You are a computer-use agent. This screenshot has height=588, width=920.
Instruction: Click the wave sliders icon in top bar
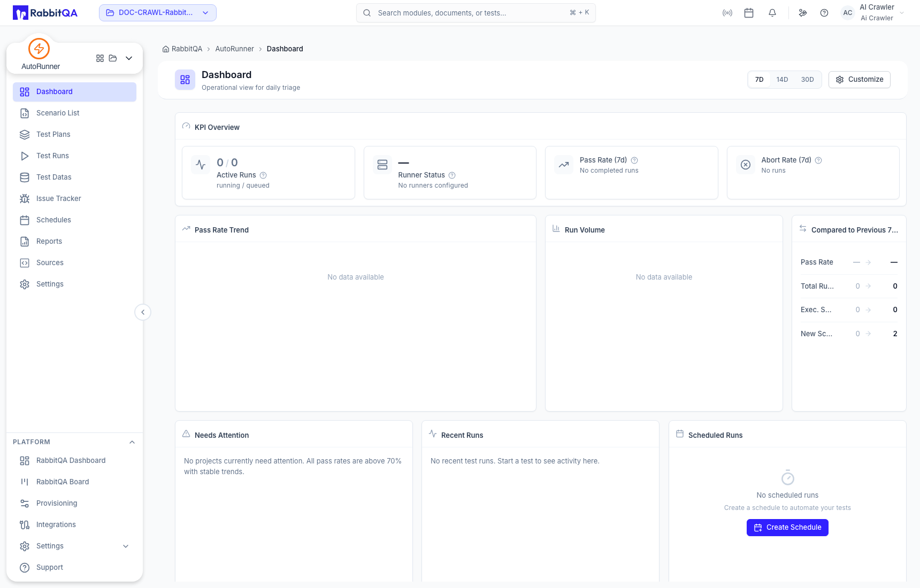[x=803, y=13]
